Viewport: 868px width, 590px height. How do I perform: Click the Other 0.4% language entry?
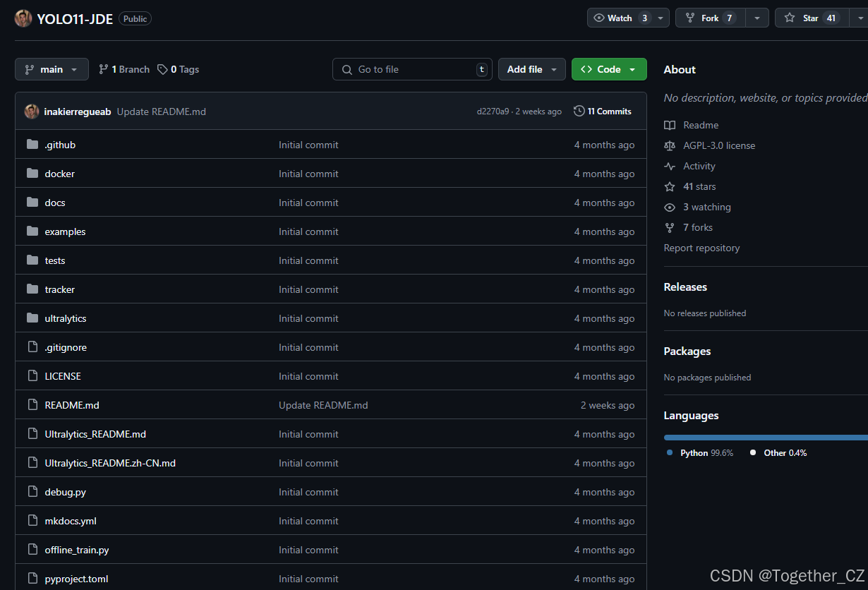coord(778,452)
